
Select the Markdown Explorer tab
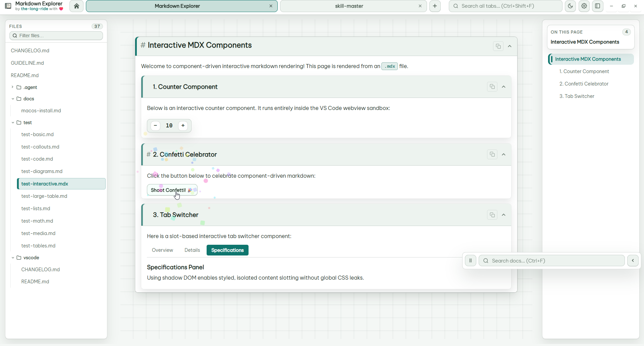(177, 6)
